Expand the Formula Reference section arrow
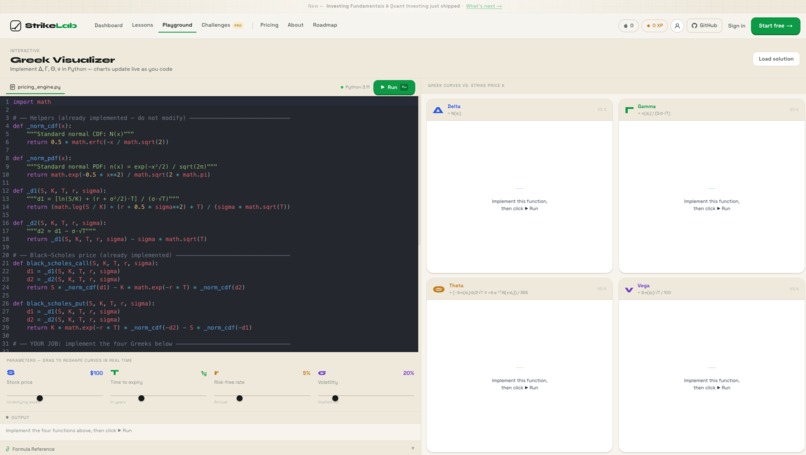 [x=413, y=448]
